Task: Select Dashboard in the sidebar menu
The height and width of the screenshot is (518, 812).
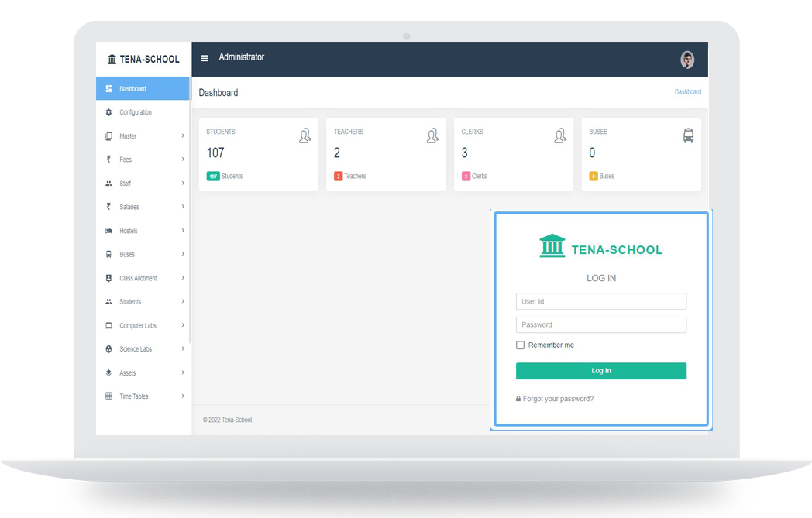Action: coord(132,89)
